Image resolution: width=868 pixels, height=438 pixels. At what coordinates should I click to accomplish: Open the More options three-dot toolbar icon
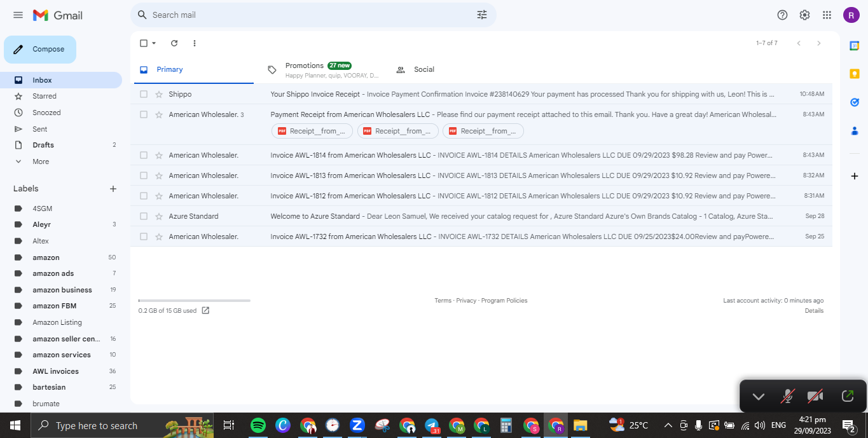195,43
